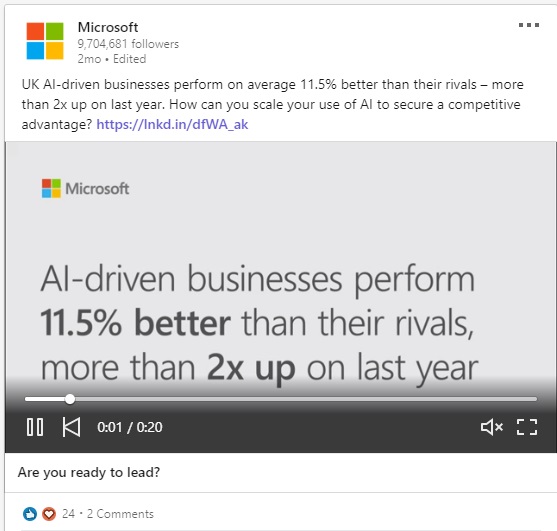Open the 2 Comments link
The width and height of the screenshot is (557, 531).
120,514
